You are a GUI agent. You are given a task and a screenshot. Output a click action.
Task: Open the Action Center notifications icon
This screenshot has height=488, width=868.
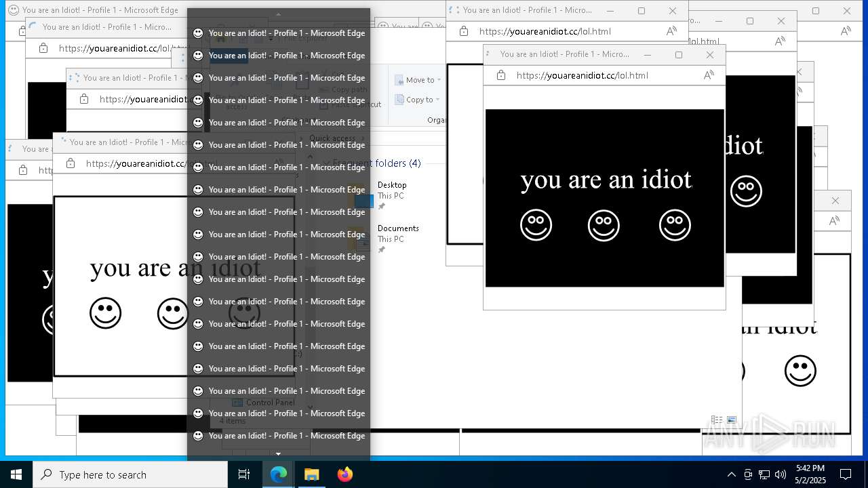(x=846, y=474)
